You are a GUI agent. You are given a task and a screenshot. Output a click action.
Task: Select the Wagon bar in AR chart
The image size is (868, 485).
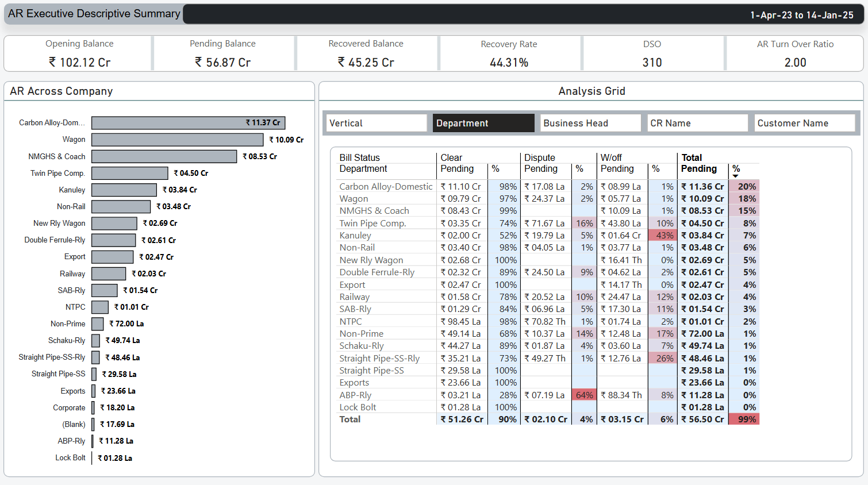pyautogui.click(x=178, y=140)
